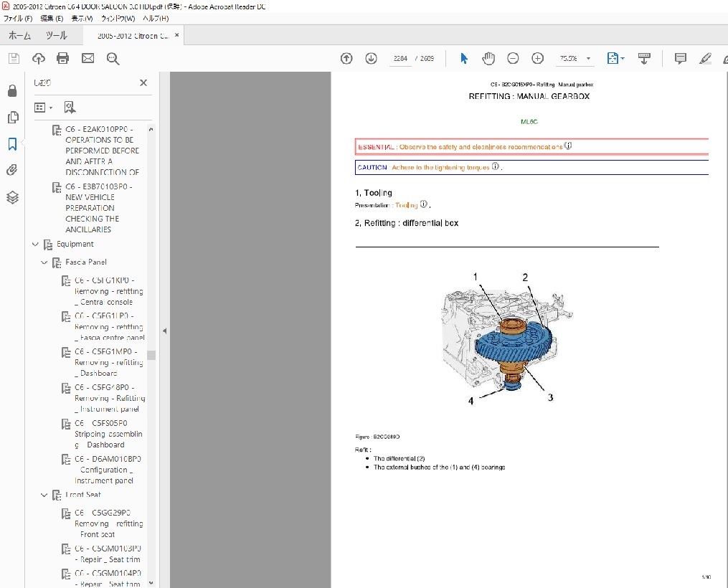Collapse the Equipment bookmark group
Image resolution: width=728 pixels, height=588 pixels.
35,244
